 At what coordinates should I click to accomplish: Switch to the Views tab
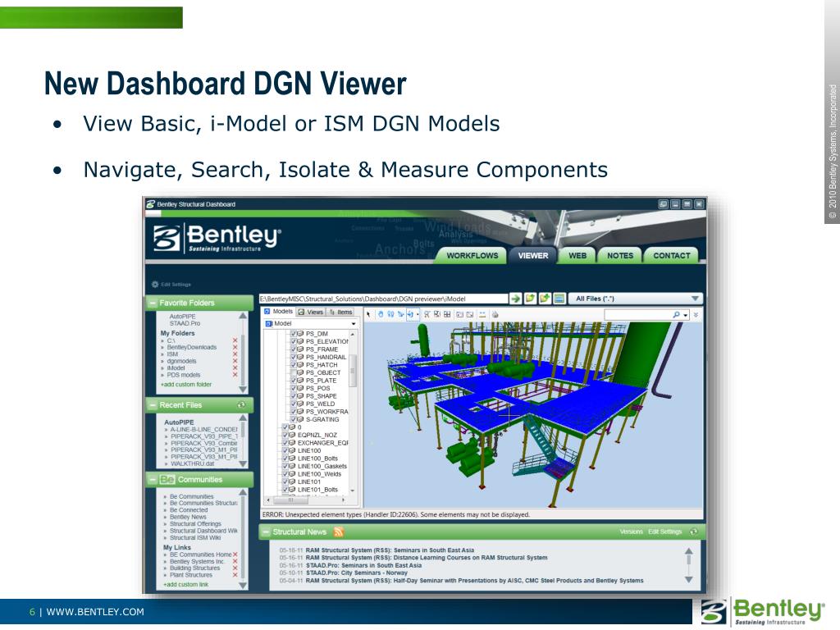310,312
